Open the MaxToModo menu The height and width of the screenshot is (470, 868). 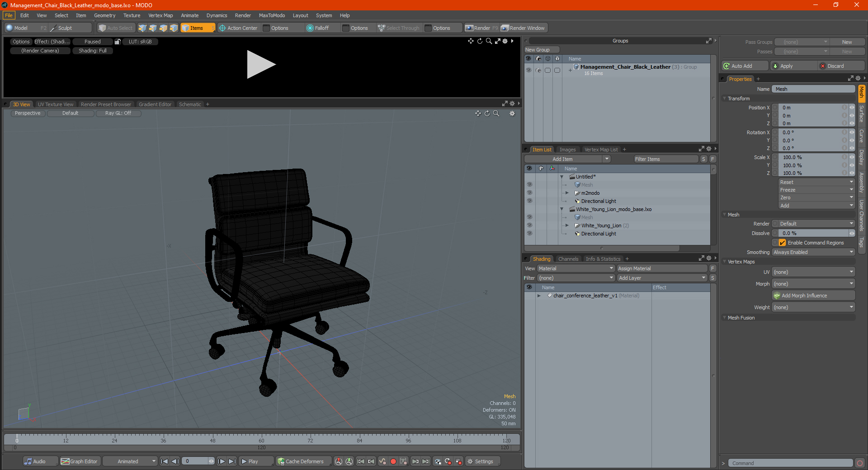tap(272, 15)
